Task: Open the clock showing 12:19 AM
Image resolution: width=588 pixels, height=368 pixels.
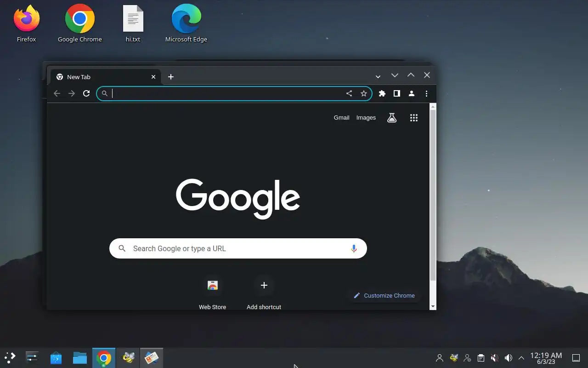Action: 546,358
